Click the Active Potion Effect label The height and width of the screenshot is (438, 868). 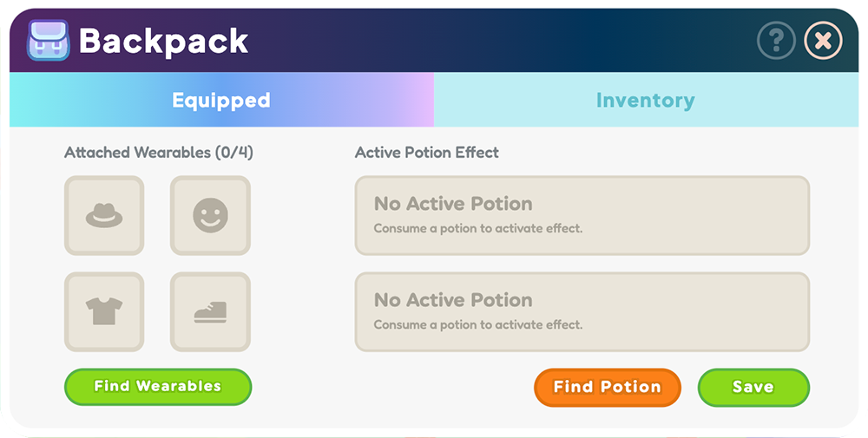[427, 153]
